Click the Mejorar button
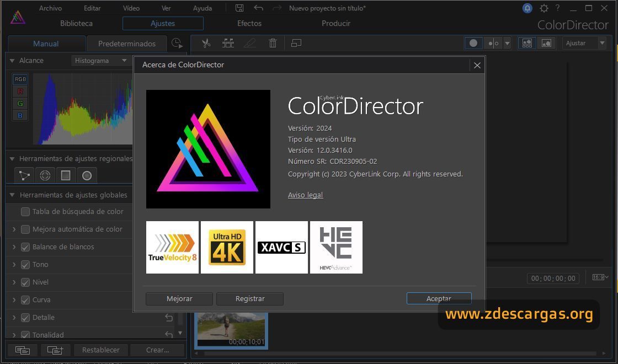618x364 pixels. pos(179,298)
